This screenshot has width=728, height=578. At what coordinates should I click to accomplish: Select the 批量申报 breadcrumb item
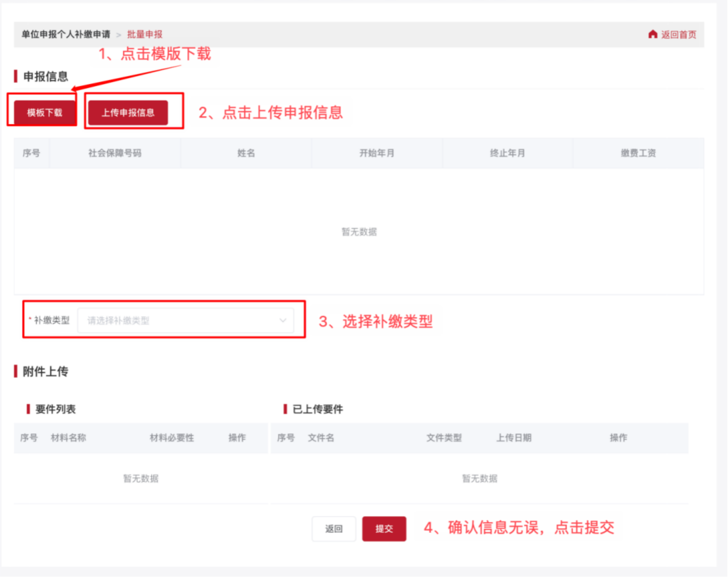[145, 34]
